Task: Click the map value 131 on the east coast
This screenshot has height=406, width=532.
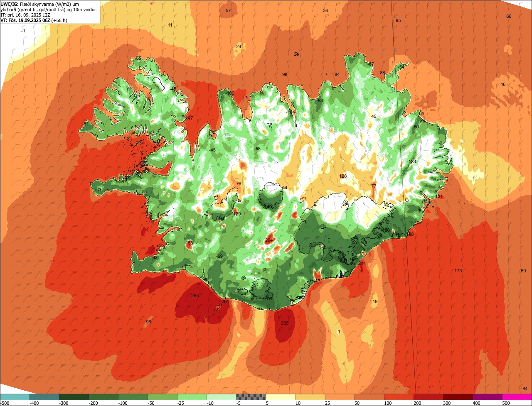Action: pyautogui.click(x=439, y=196)
